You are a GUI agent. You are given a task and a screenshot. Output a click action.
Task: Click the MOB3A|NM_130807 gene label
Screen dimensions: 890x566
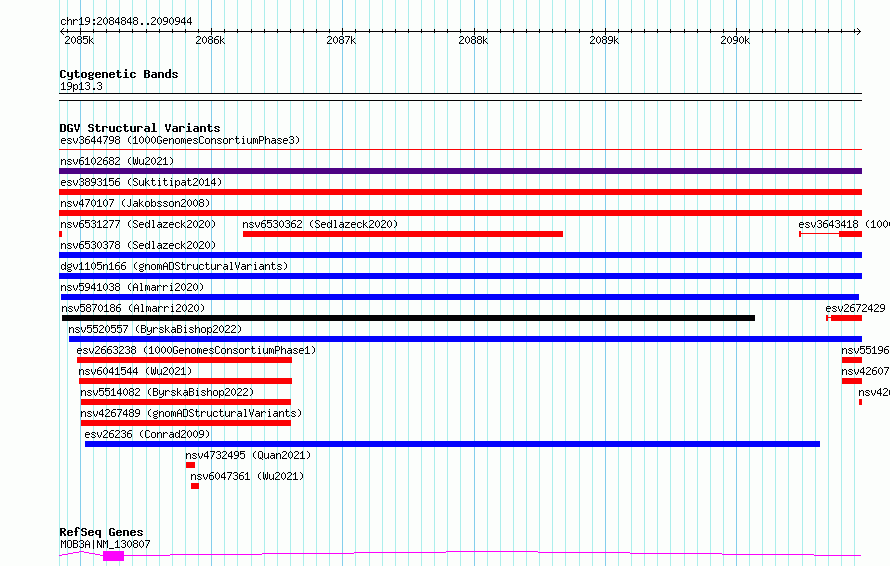click(105, 544)
